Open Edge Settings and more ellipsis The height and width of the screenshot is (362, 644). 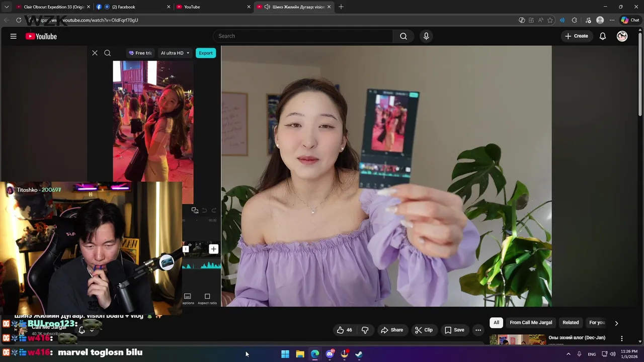612,20
